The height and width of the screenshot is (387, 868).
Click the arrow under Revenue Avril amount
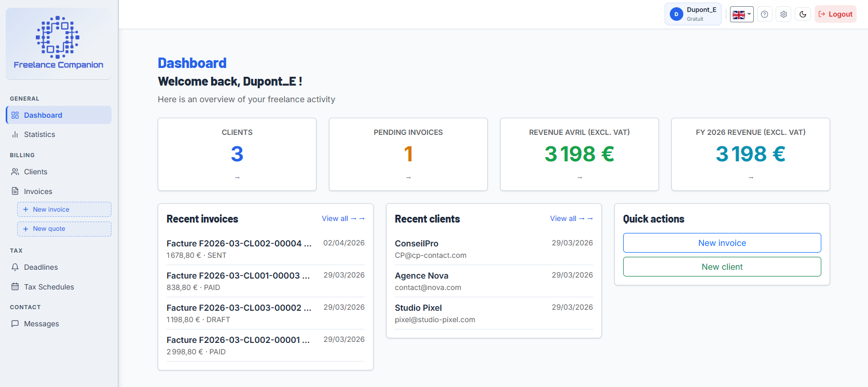point(580,177)
